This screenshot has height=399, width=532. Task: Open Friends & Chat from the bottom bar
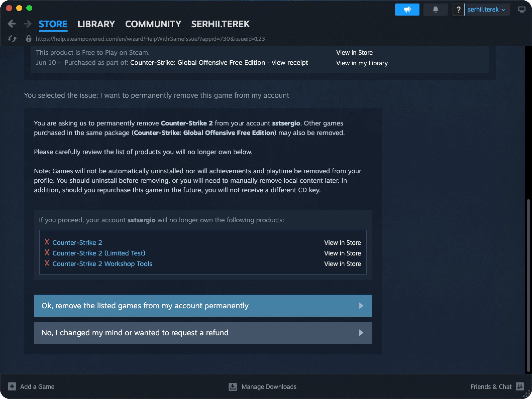click(491, 386)
